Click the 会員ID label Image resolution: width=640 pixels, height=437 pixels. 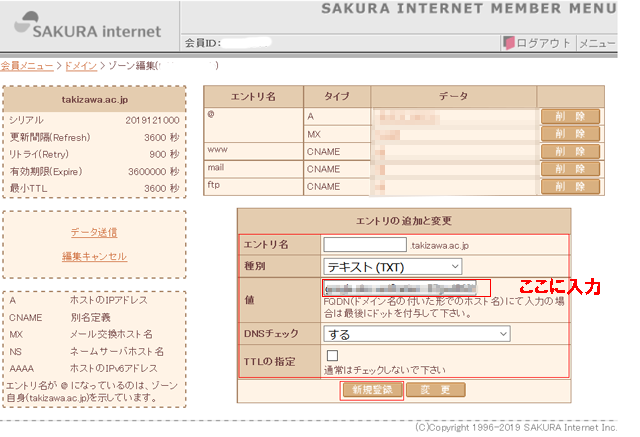coord(203,43)
